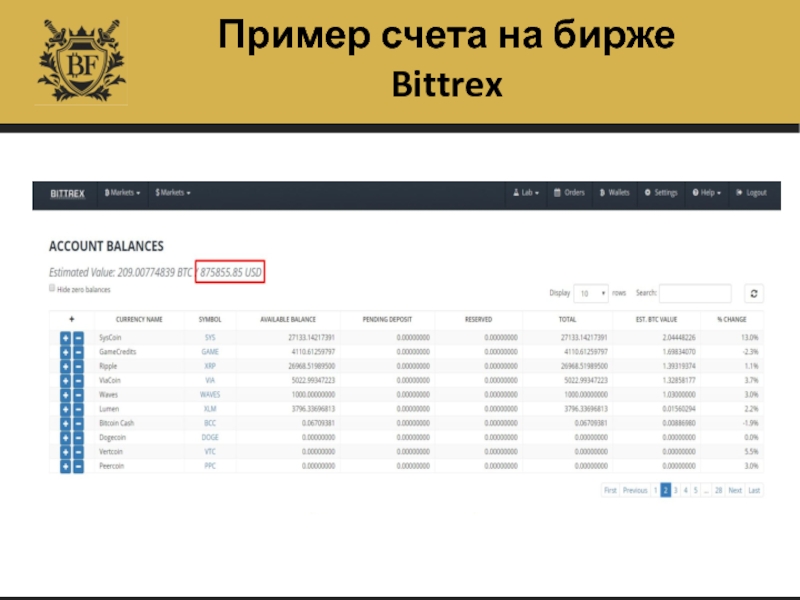Click the minus button in the SysCoin row
Viewport: 800px width, 600px height.
[78, 338]
